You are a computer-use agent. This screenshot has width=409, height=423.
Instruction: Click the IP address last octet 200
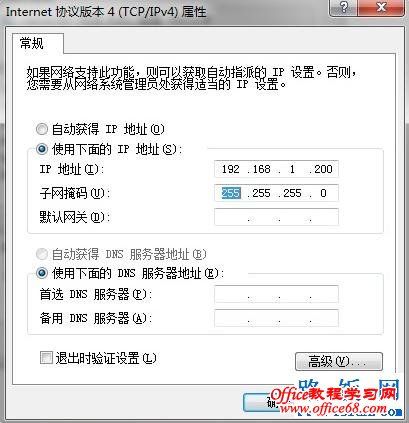tap(323, 169)
